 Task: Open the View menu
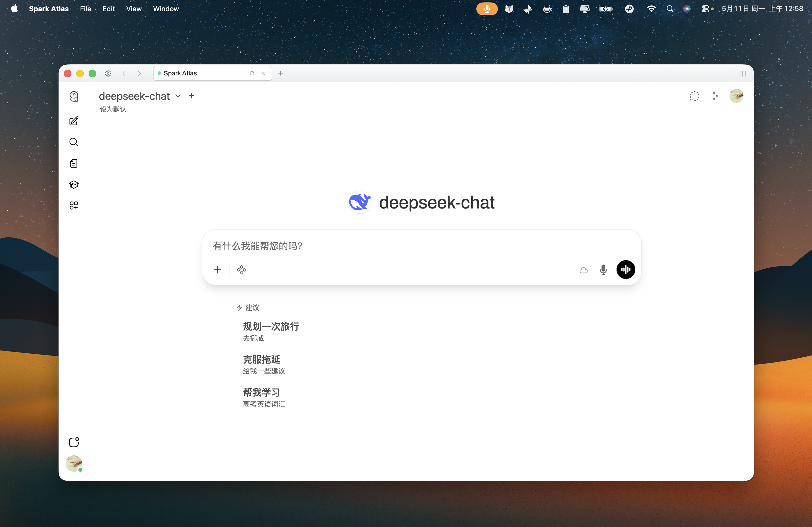tap(134, 9)
